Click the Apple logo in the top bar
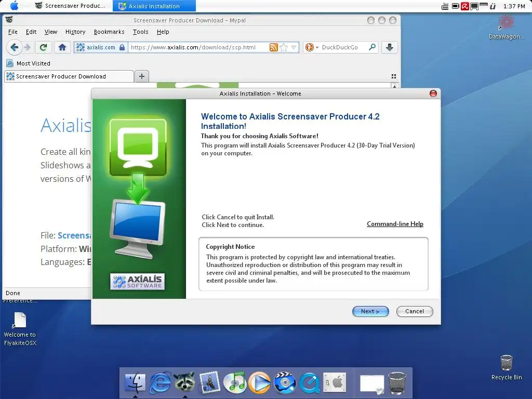 14,6
